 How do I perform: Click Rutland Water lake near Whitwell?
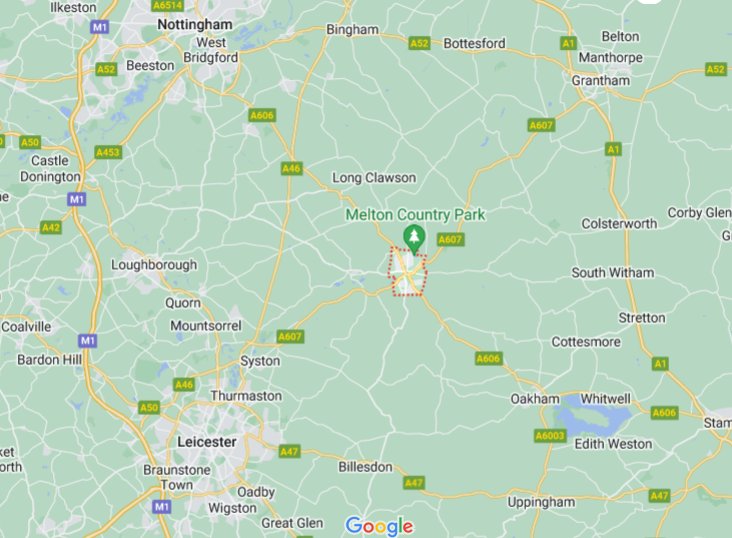pos(593,417)
